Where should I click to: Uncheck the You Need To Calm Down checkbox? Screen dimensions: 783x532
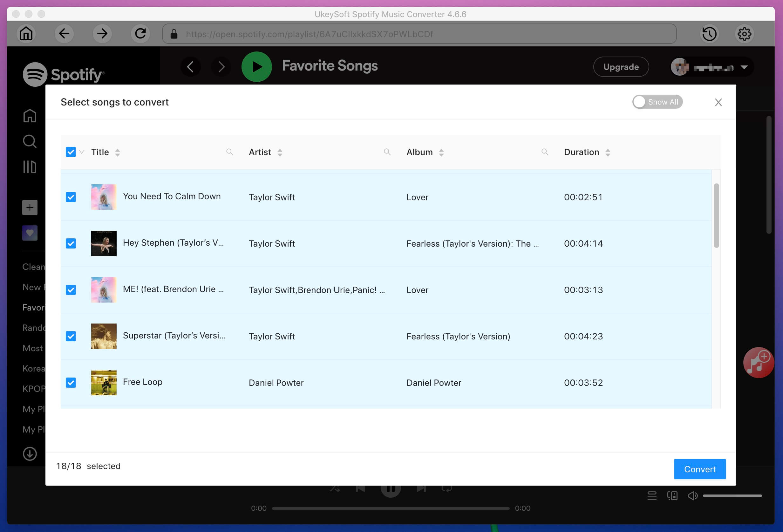pos(71,197)
